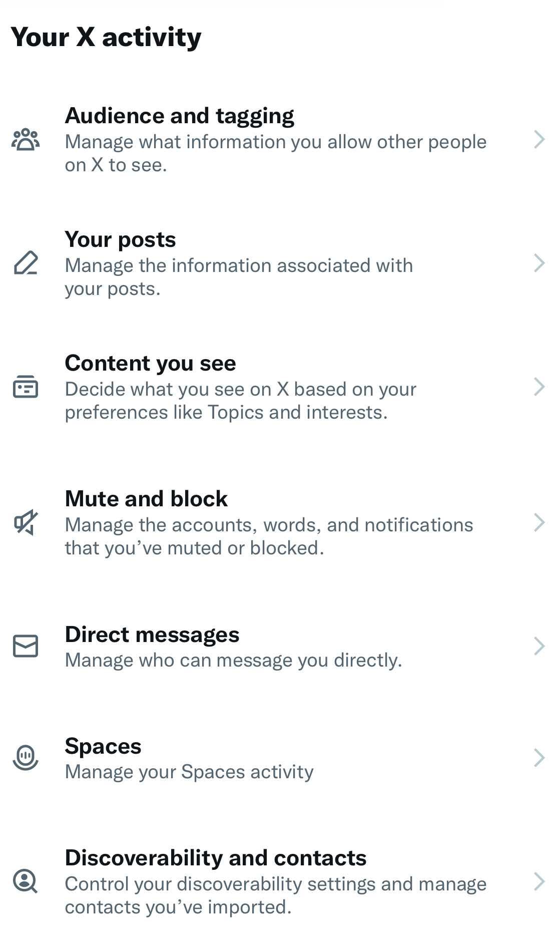This screenshot has width=560, height=949.
Task: Open Content you see using chevron
Action: point(539,387)
